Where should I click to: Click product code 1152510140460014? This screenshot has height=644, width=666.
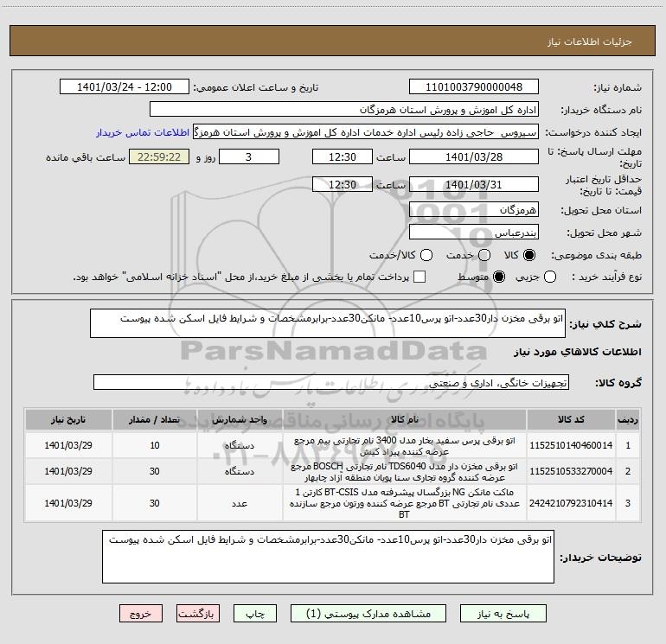[x=571, y=445]
